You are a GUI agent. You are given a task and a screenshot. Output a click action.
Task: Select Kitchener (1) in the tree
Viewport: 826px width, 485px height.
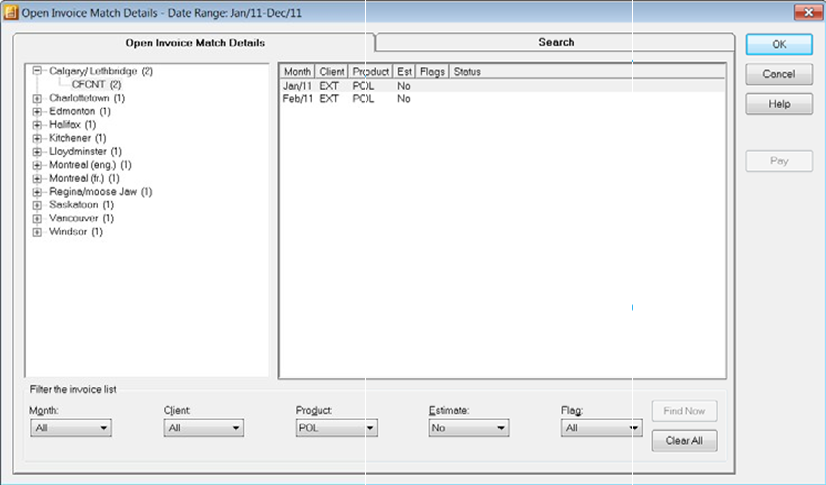click(x=77, y=138)
